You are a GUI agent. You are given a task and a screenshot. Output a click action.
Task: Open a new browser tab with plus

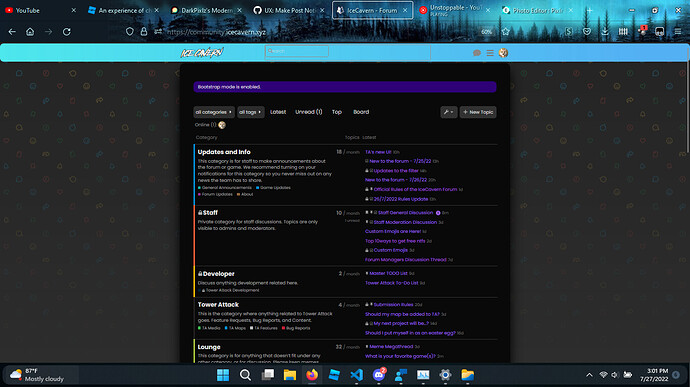coord(589,10)
